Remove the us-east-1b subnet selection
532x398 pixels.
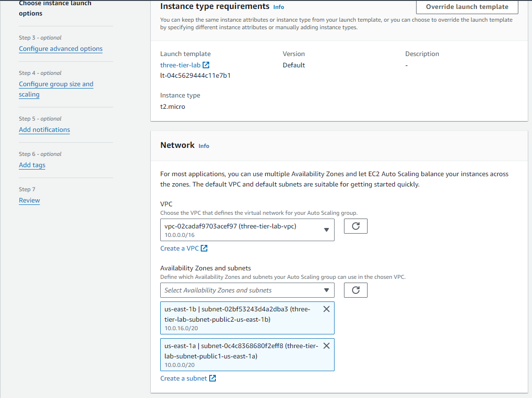pos(326,309)
